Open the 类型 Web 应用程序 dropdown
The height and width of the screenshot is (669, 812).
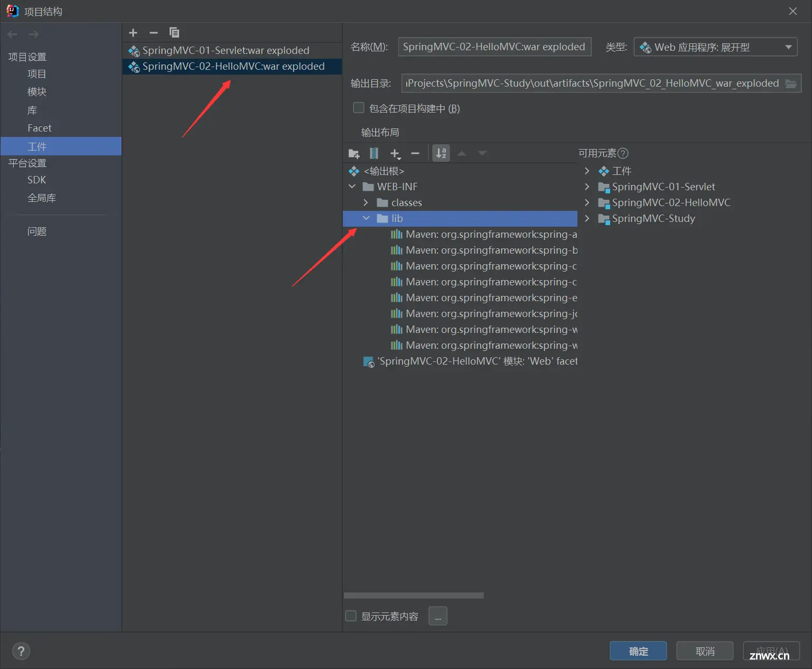pyautogui.click(x=715, y=47)
